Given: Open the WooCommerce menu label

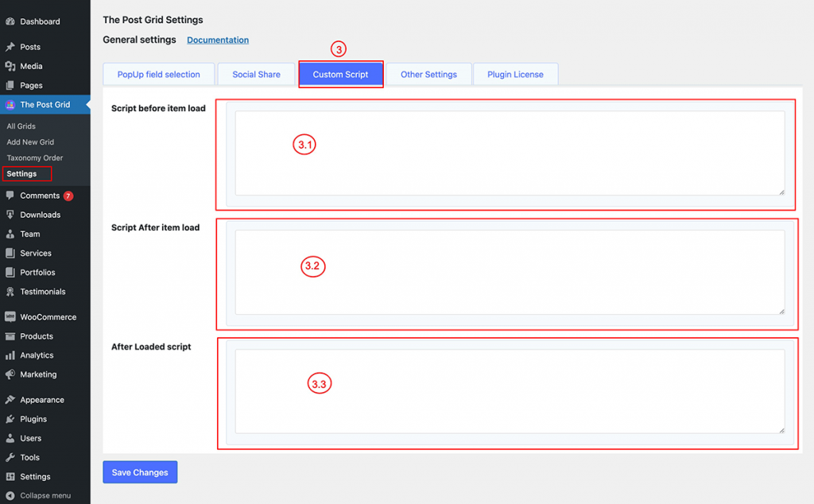Looking at the screenshot, I should (48, 316).
